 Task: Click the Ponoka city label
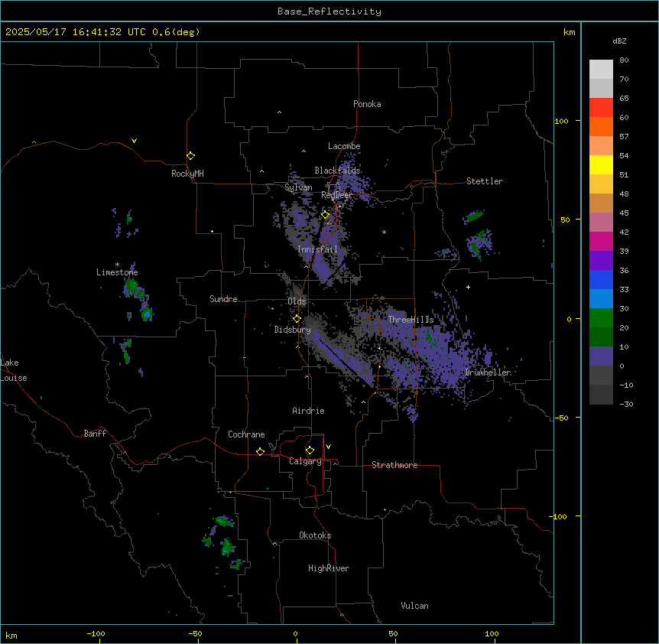[367, 104]
